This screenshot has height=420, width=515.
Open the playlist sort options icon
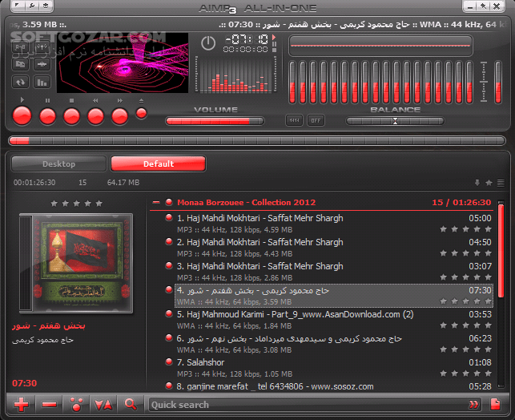pyautogui.click(x=103, y=405)
